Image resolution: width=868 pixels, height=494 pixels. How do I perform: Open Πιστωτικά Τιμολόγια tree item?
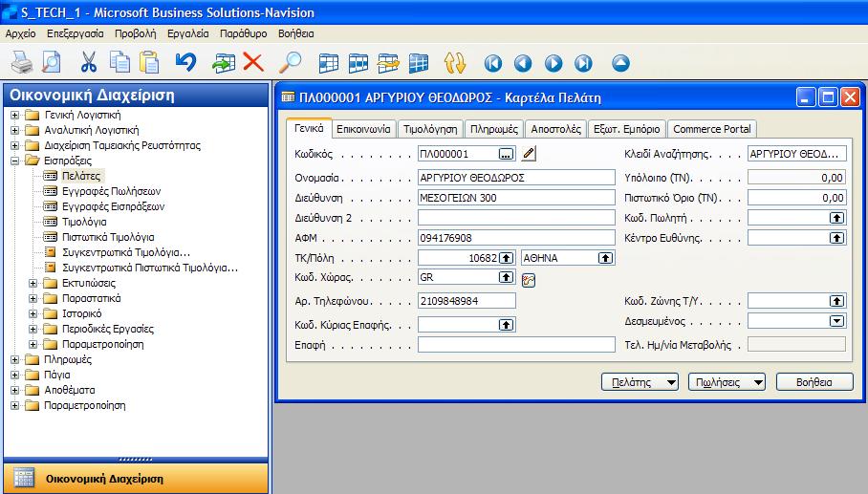pos(108,237)
